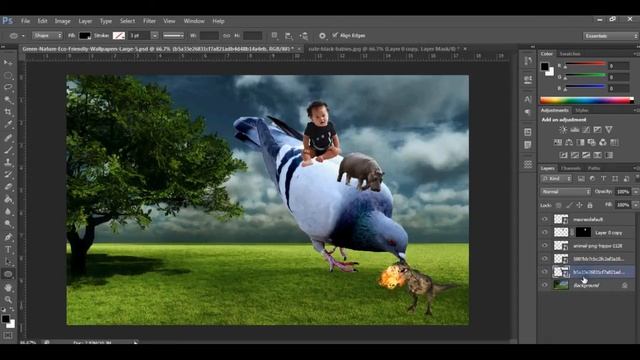Click the Layer 0 copy mask thumbnail

click(x=583, y=232)
